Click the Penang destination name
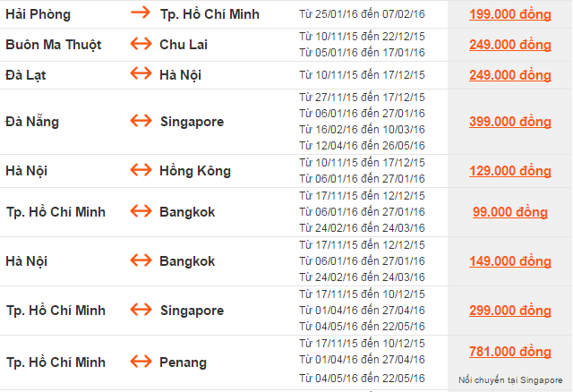 point(184,362)
